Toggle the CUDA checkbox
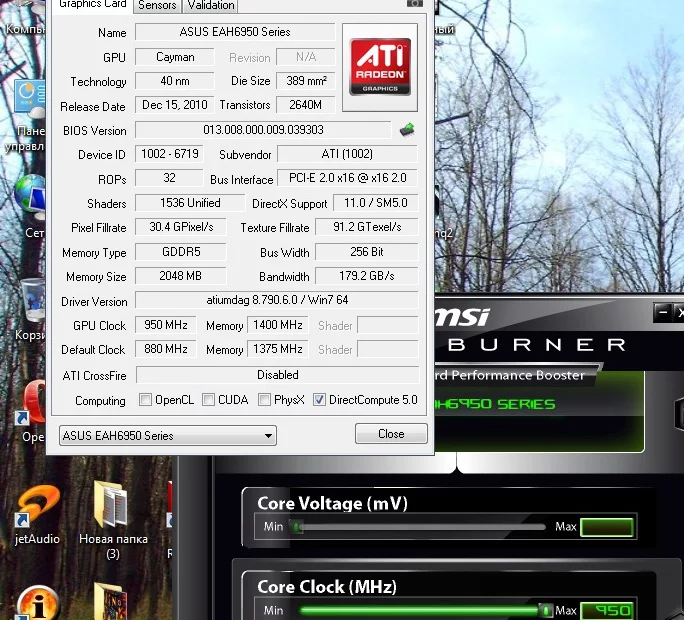This screenshot has height=620, width=684. click(209, 400)
